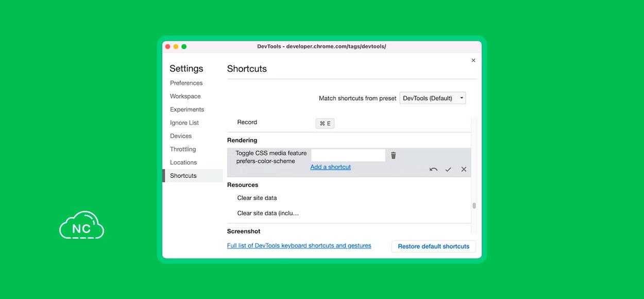Click the '⌘ E' shortcut key badge
The height and width of the screenshot is (299, 644).
coord(325,123)
